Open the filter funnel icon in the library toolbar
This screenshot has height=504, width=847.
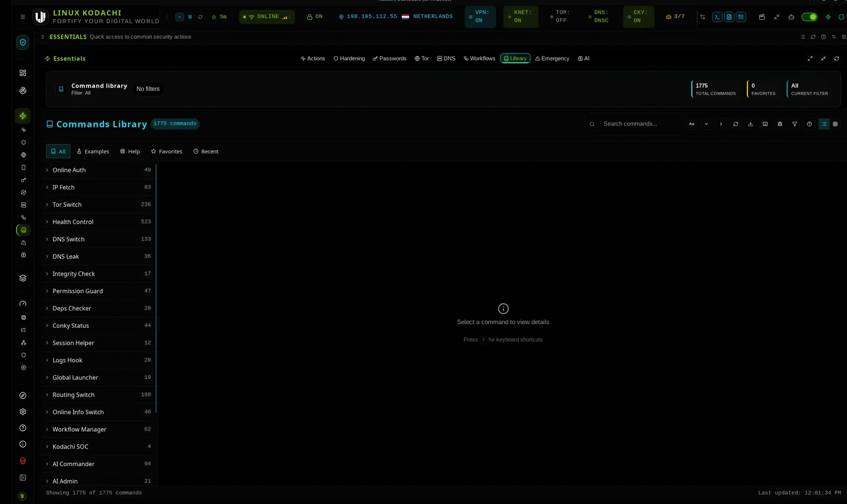pos(795,124)
